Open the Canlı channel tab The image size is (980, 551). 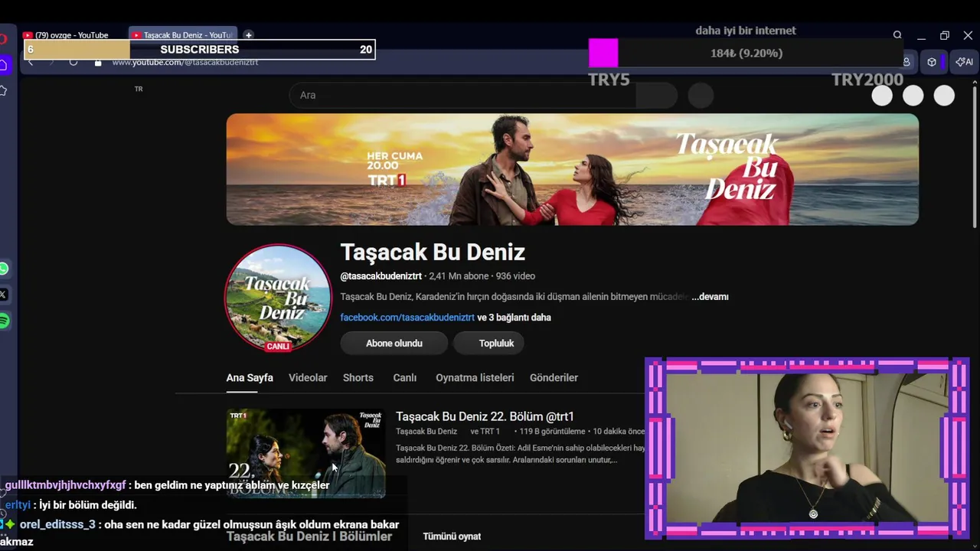click(x=405, y=378)
